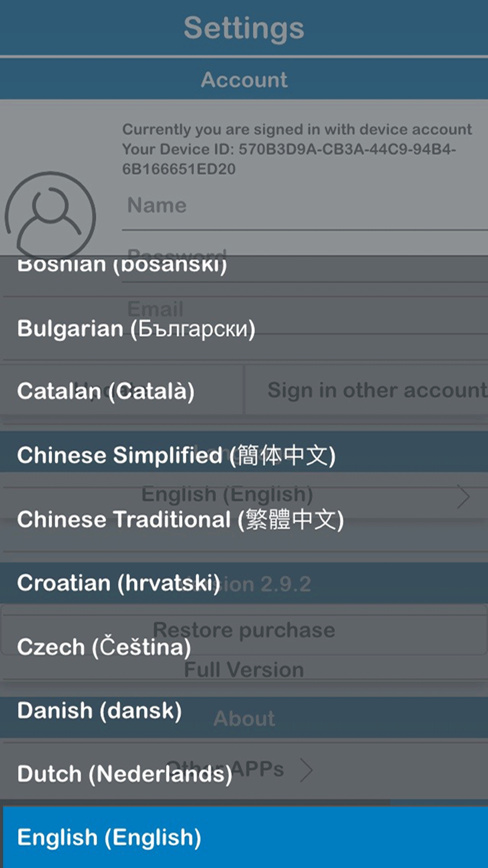The image size is (488, 868).
Task: Open the English language chevron arrow
Action: tap(464, 496)
